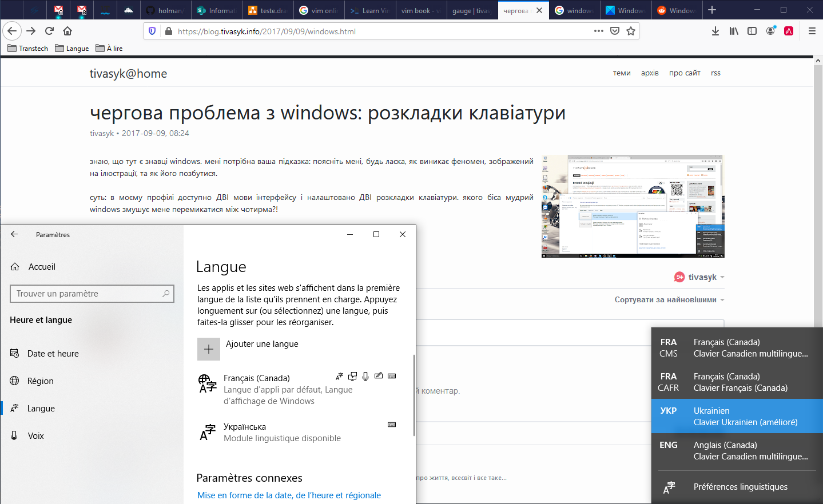Switch to the vim book tab

421,10
